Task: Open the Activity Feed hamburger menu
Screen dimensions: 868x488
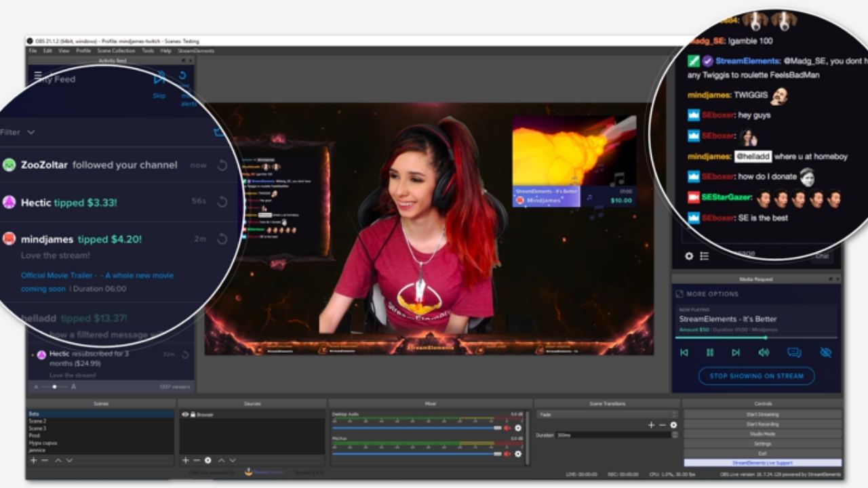Action: (38, 76)
